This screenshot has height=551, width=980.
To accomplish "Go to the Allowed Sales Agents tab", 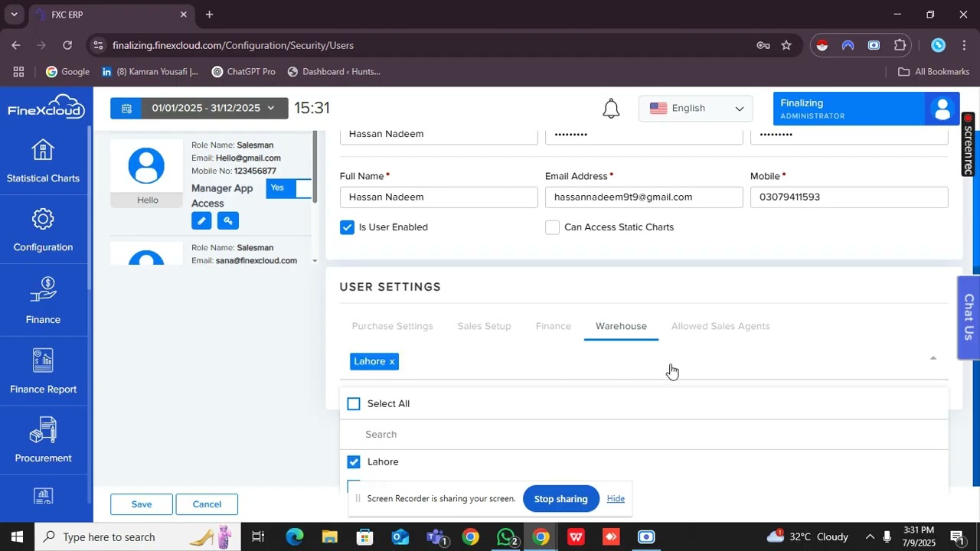I will point(720,326).
